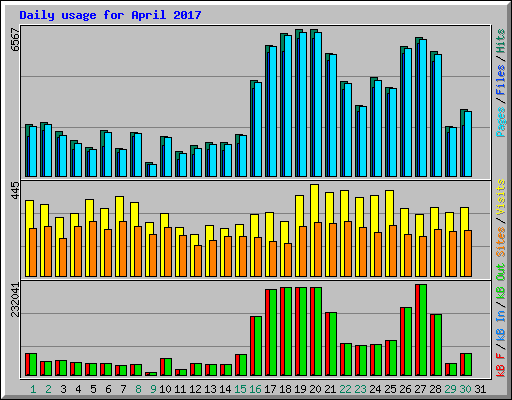Click the 'Hits' legend label

[x=501, y=41]
